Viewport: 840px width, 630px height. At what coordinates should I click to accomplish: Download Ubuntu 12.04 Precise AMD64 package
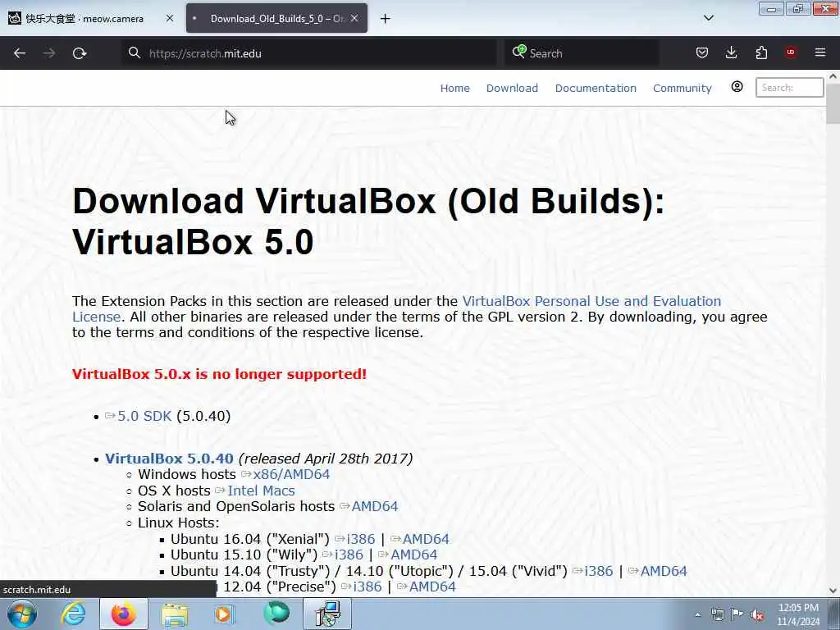[431, 587]
